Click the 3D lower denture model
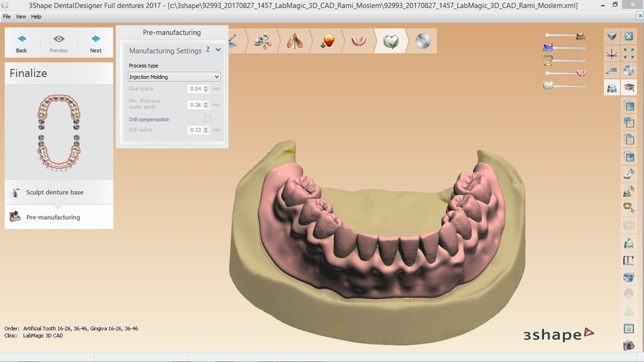This screenshot has width=644, height=362. 377,243
